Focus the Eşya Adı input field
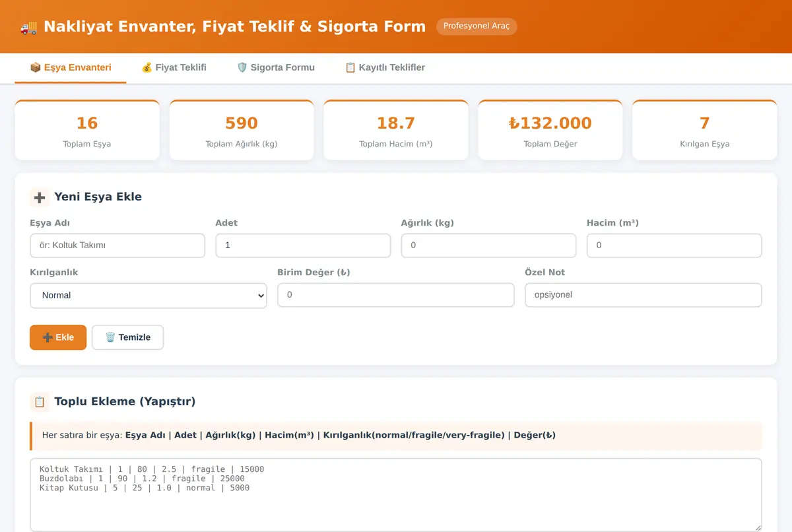 coord(117,246)
